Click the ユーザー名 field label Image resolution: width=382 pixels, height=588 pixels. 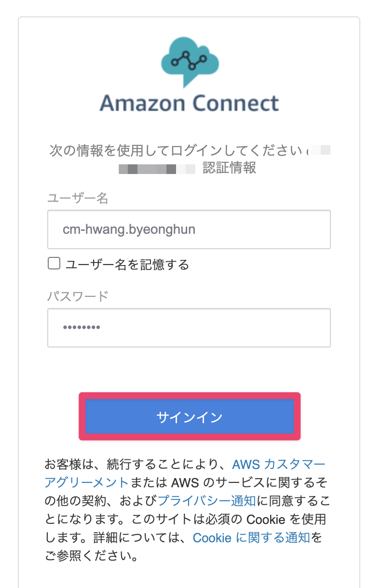(x=78, y=198)
